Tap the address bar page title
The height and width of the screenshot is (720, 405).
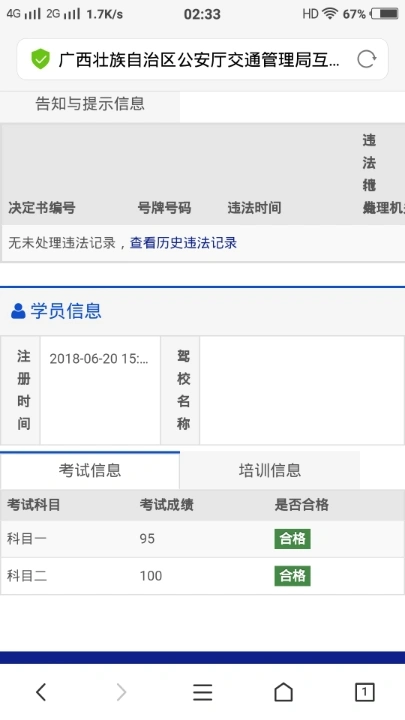(199, 60)
